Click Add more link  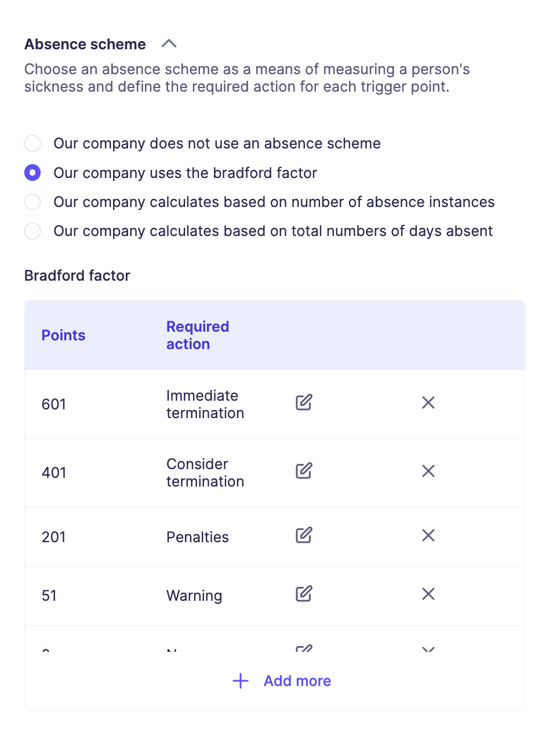[x=297, y=681]
